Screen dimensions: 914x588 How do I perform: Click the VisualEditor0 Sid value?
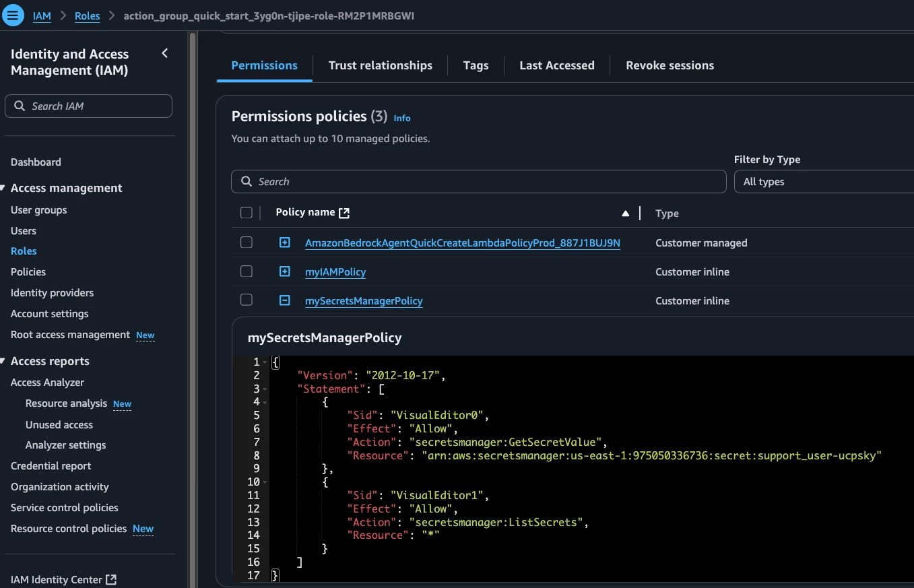(x=437, y=416)
